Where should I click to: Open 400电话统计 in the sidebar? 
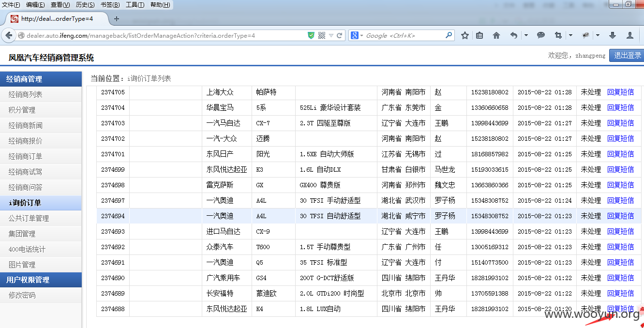(41, 249)
